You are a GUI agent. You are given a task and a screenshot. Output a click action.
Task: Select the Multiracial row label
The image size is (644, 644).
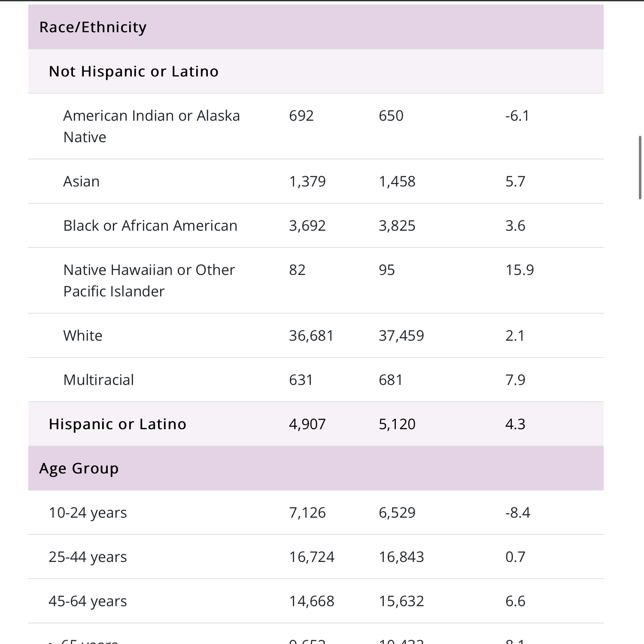98,380
